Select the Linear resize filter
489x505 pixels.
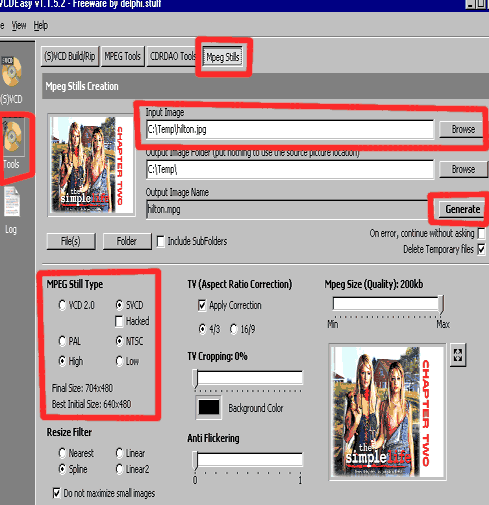point(119,453)
